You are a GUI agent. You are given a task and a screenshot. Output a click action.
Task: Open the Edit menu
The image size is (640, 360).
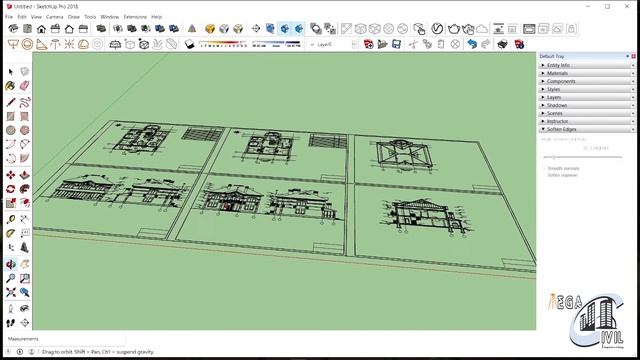tap(22, 17)
